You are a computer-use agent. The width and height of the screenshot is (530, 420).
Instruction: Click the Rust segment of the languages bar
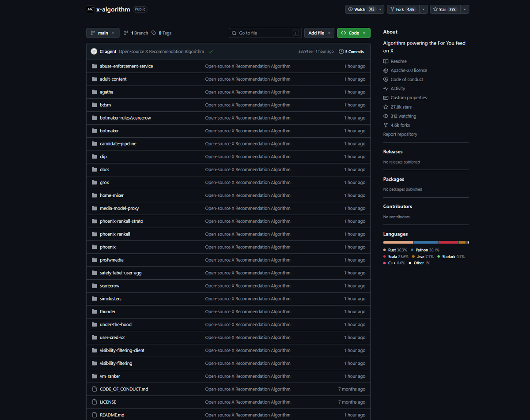tap(398, 243)
